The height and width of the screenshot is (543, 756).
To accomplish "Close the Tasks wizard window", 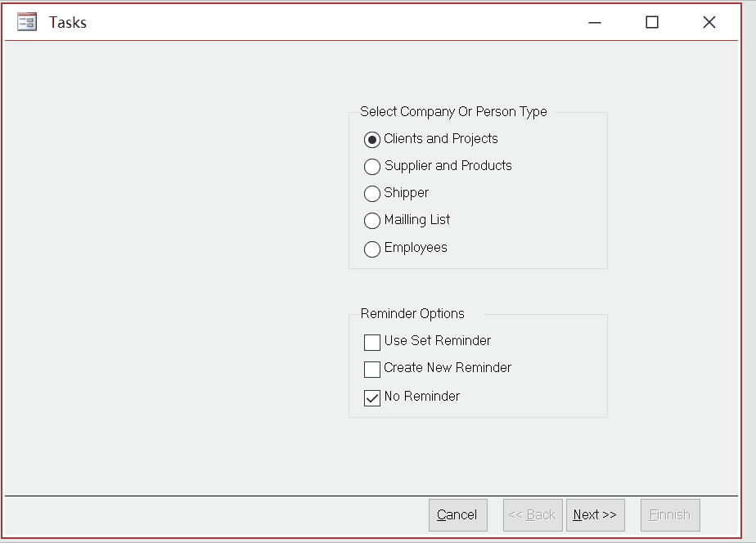I will coord(709,22).
